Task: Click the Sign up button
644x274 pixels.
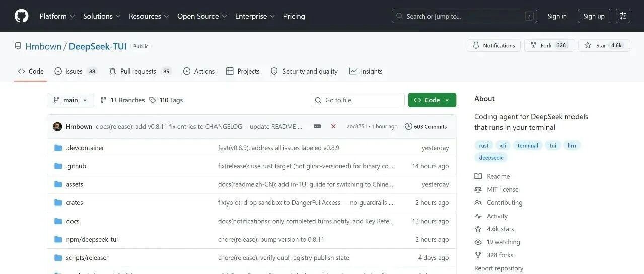Action: point(594,16)
